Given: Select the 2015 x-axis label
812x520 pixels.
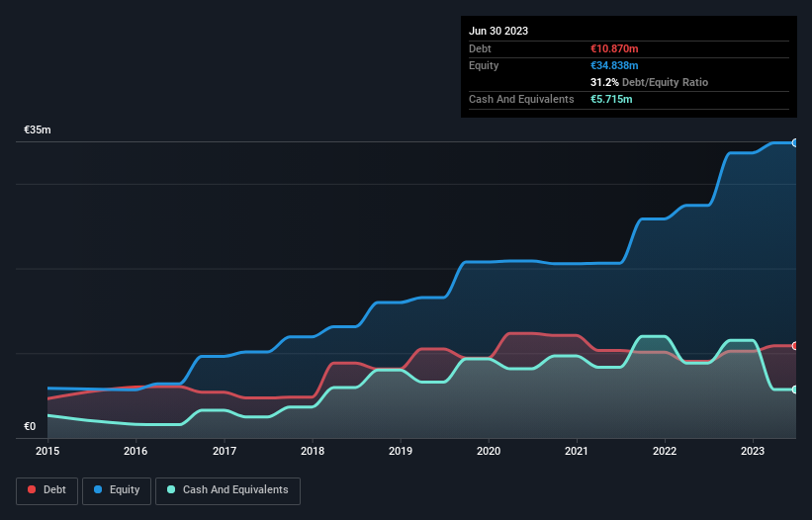Looking at the screenshot, I should tap(47, 451).
